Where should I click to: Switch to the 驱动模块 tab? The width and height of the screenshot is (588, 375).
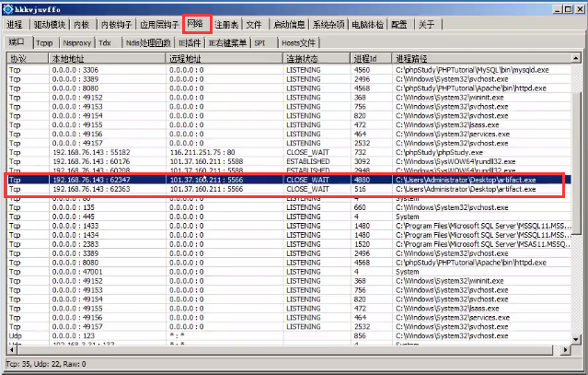pos(50,25)
